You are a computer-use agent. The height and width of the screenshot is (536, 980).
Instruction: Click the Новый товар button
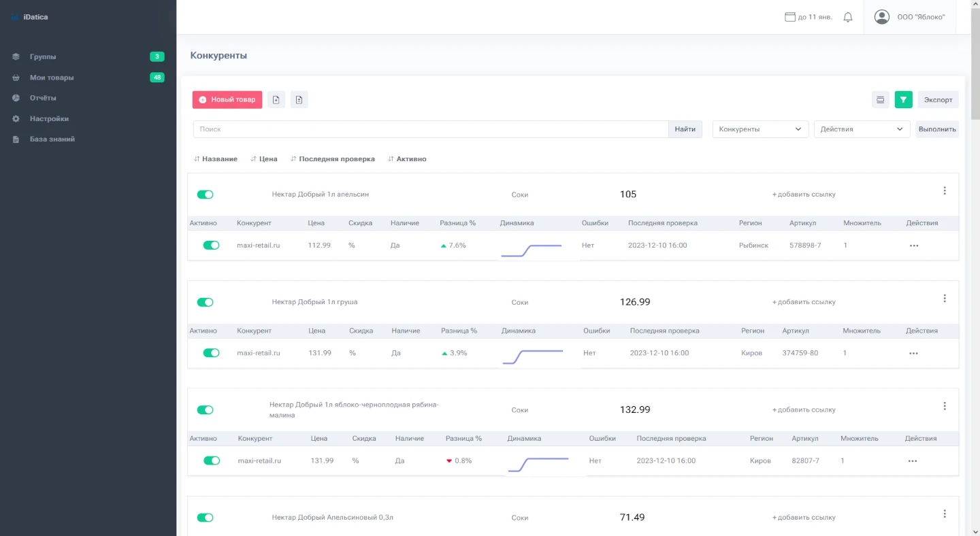point(227,100)
